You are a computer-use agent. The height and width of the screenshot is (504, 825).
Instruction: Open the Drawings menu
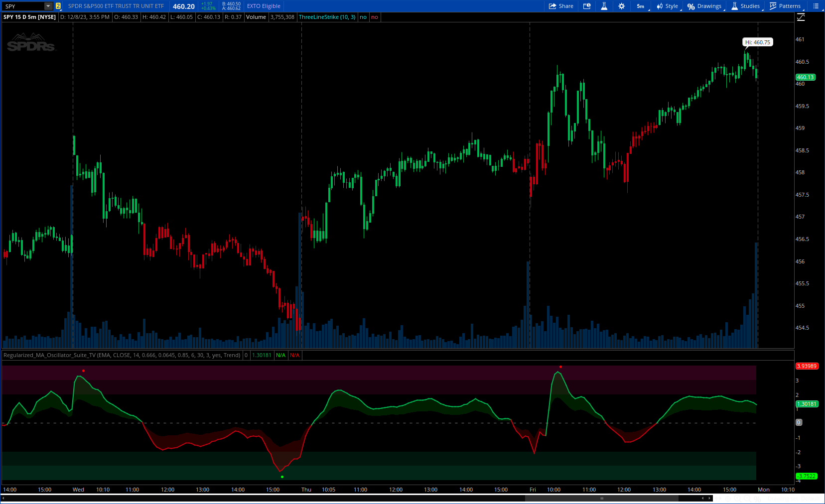[705, 6]
